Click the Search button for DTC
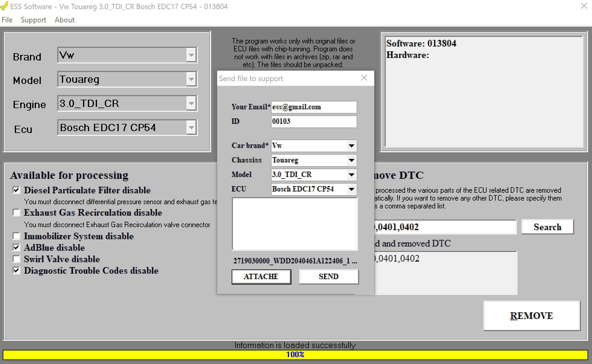The image size is (592, 364). pyautogui.click(x=547, y=227)
